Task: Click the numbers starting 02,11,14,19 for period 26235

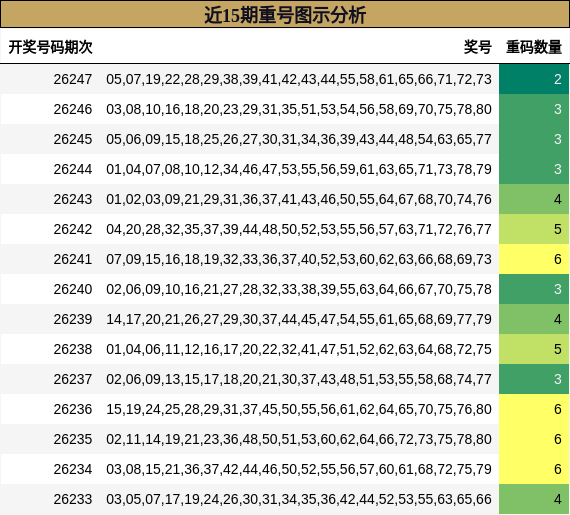Action: 299,439
